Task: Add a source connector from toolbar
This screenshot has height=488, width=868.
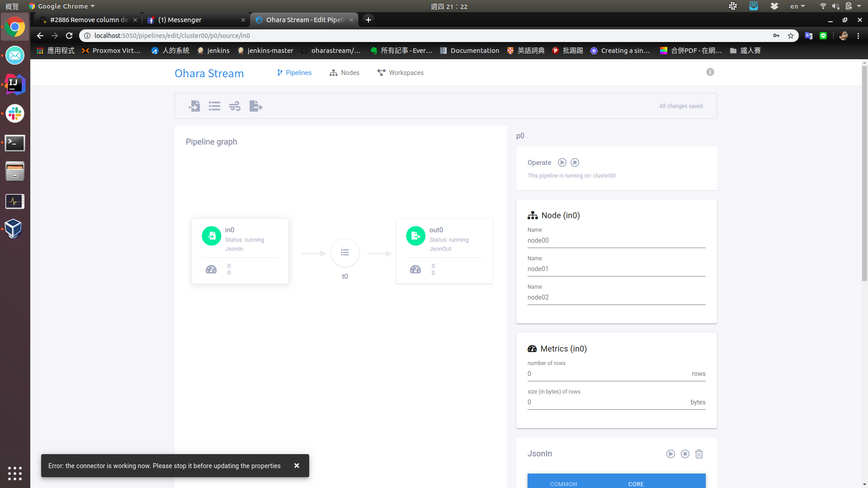Action: (194, 106)
